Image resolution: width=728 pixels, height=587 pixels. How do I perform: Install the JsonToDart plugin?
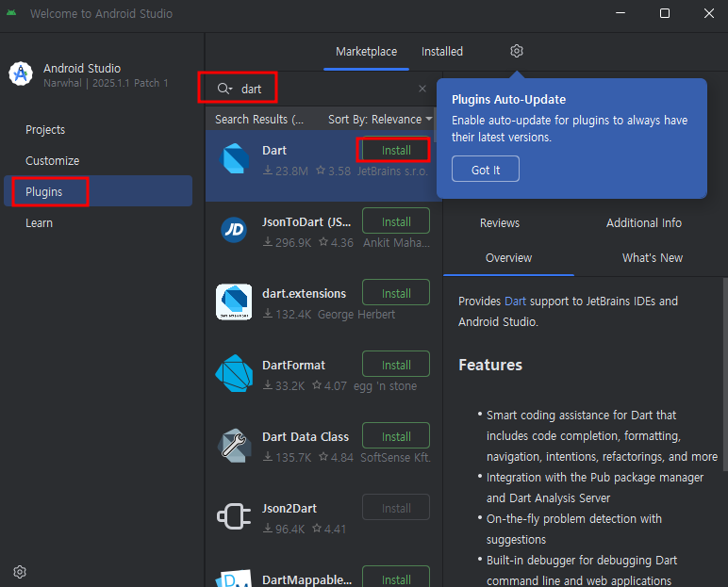[x=396, y=221]
